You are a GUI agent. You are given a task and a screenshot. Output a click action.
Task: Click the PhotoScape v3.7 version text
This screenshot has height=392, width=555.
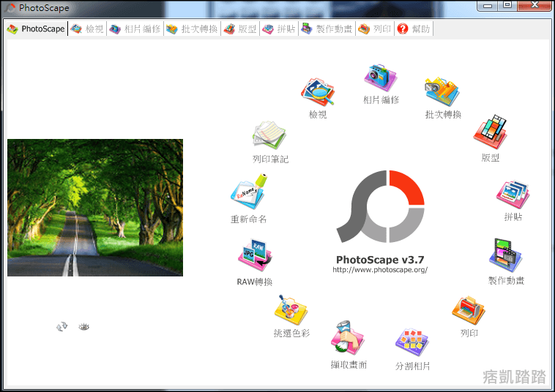coord(380,260)
